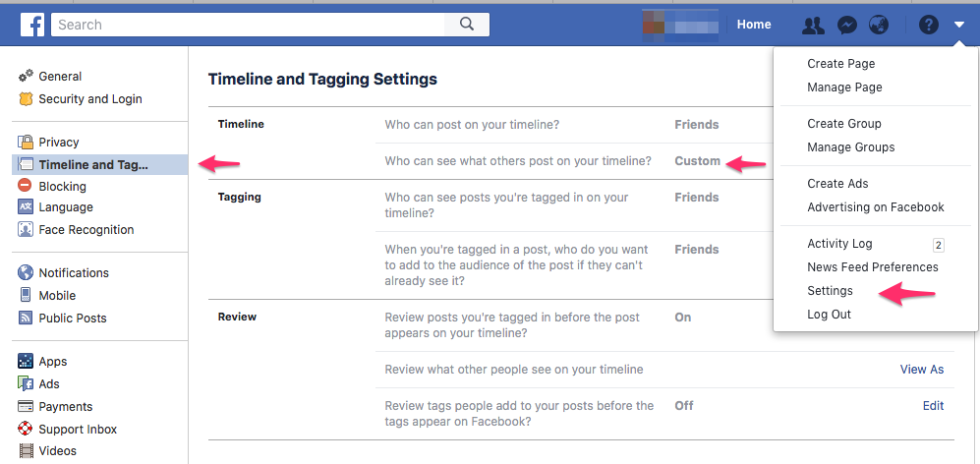Open Privacy settings in the sidebar
The width and height of the screenshot is (980, 464).
pos(58,143)
